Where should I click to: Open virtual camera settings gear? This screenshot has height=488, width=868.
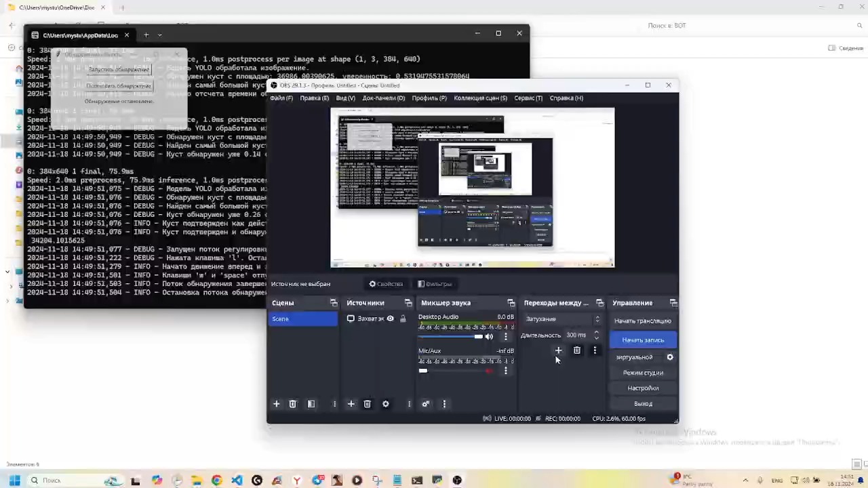[x=670, y=357]
